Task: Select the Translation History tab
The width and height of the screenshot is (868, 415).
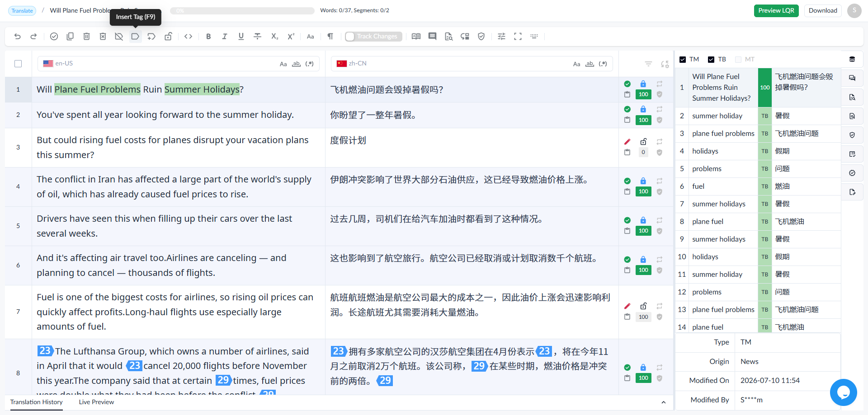Action: (x=37, y=402)
